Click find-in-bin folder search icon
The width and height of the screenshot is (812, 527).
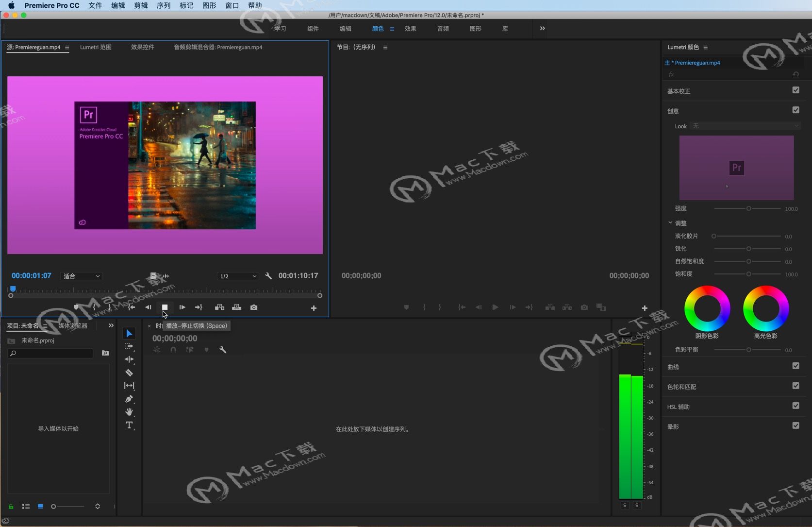point(105,353)
